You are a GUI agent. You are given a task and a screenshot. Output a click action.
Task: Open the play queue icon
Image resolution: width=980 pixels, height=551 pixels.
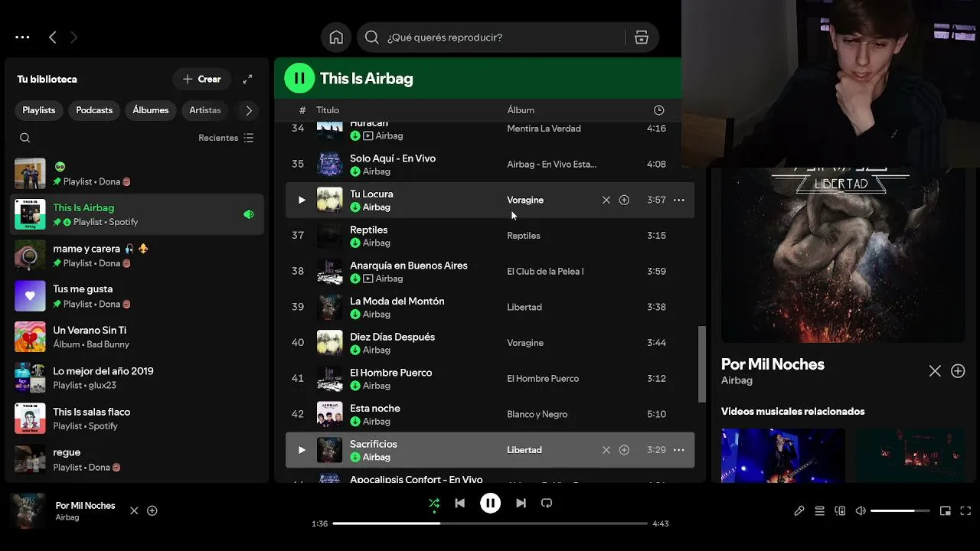point(820,511)
